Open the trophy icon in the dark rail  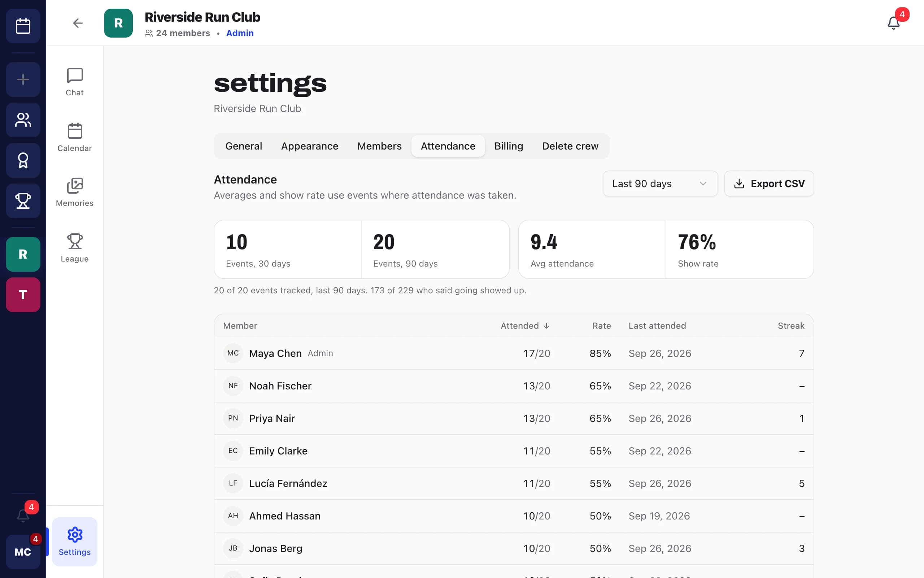click(23, 201)
